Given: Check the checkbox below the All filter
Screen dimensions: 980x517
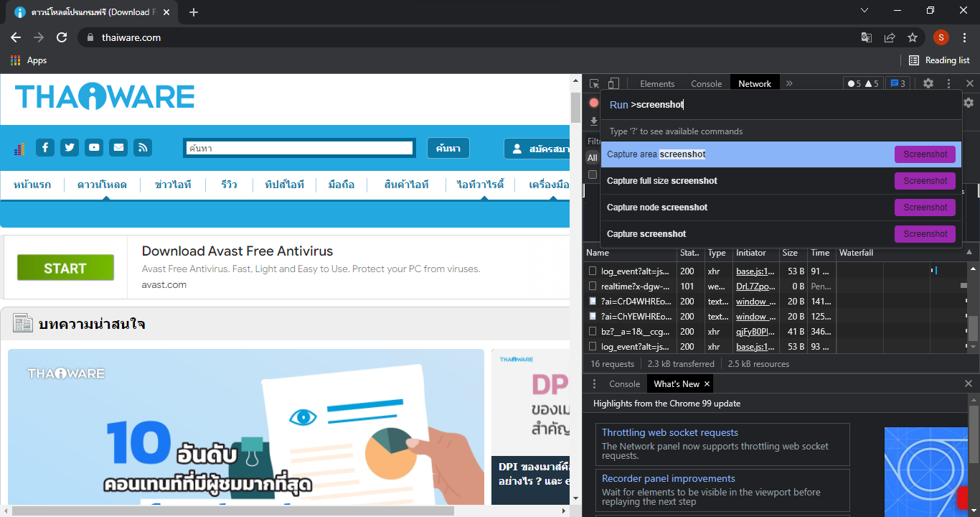Looking at the screenshot, I should 593,174.
